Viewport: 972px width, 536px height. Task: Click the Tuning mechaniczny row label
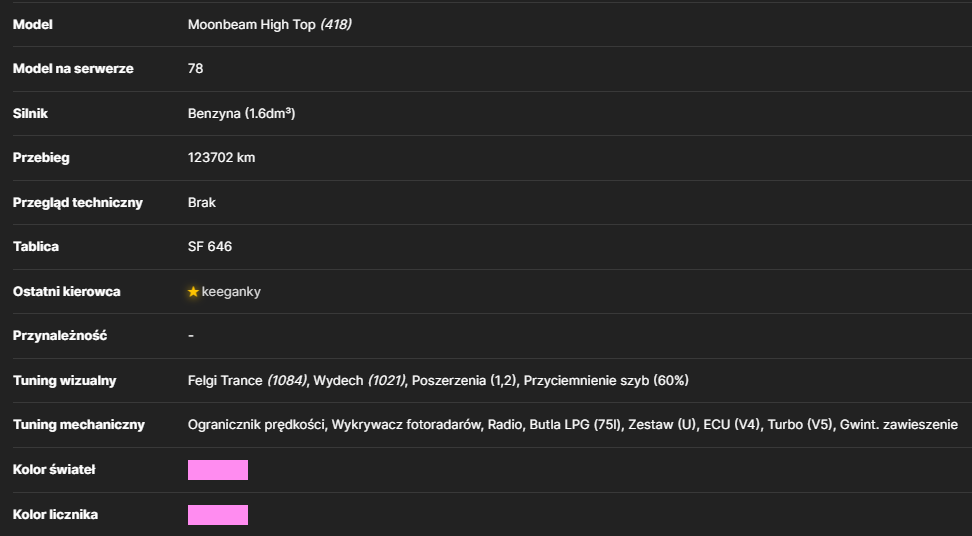pyautogui.click(x=79, y=425)
